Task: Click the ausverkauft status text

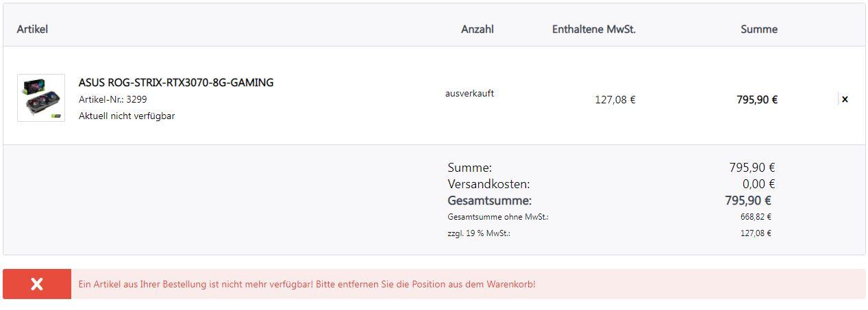Action: click(x=469, y=93)
